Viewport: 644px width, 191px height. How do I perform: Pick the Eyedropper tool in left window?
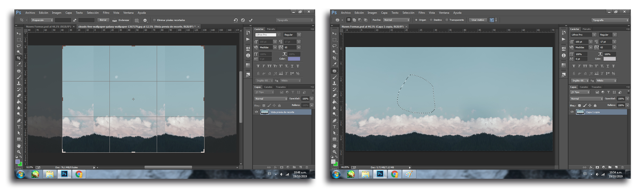19,64
